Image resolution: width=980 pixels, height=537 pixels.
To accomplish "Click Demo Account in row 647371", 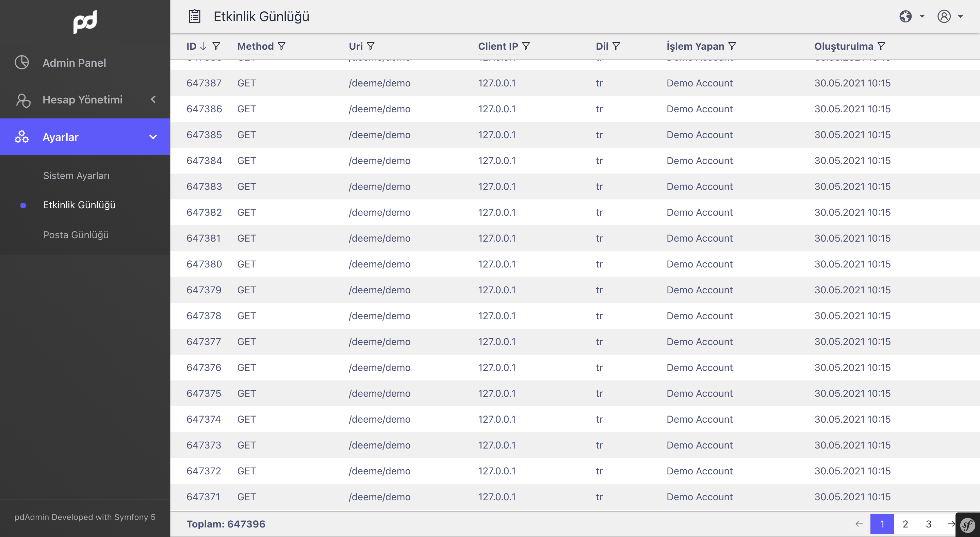I will [700, 497].
